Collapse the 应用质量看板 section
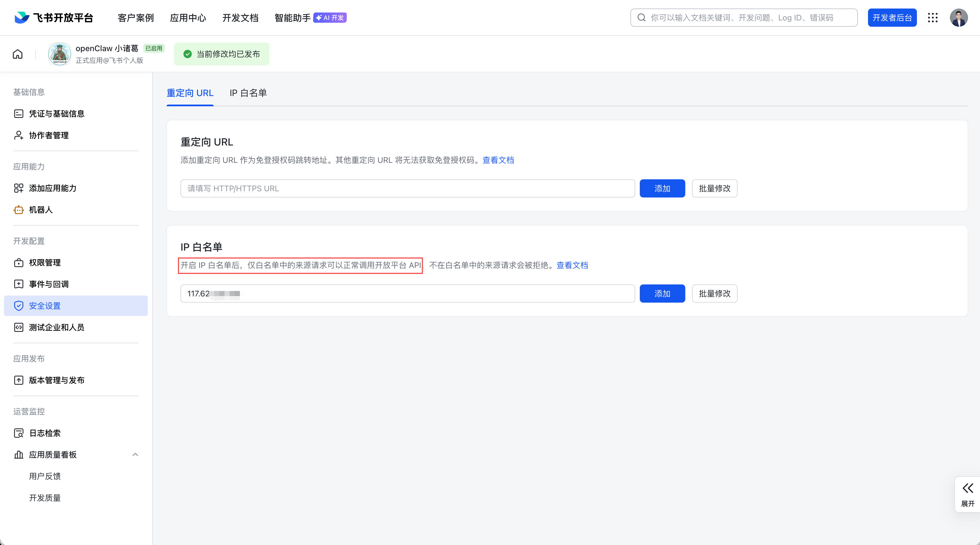 [x=135, y=454]
